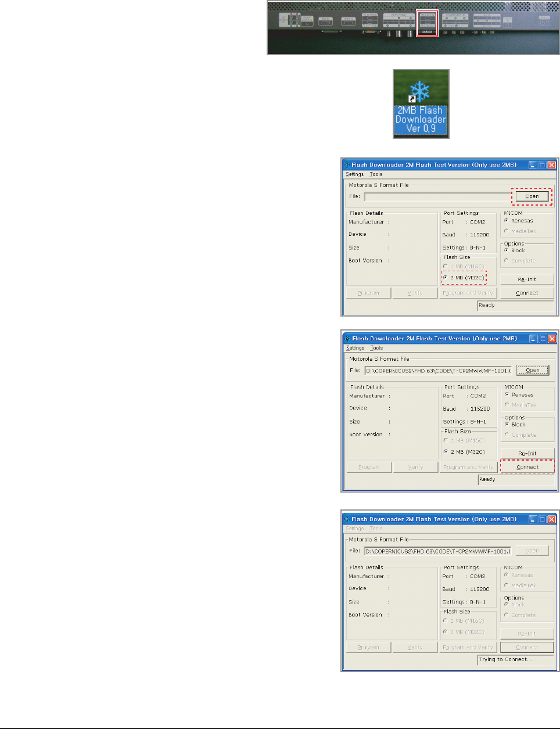Select MediaTek MICOM in the empty-File window
The width and height of the screenshot is (560, 729).
[x=520, y=231]
